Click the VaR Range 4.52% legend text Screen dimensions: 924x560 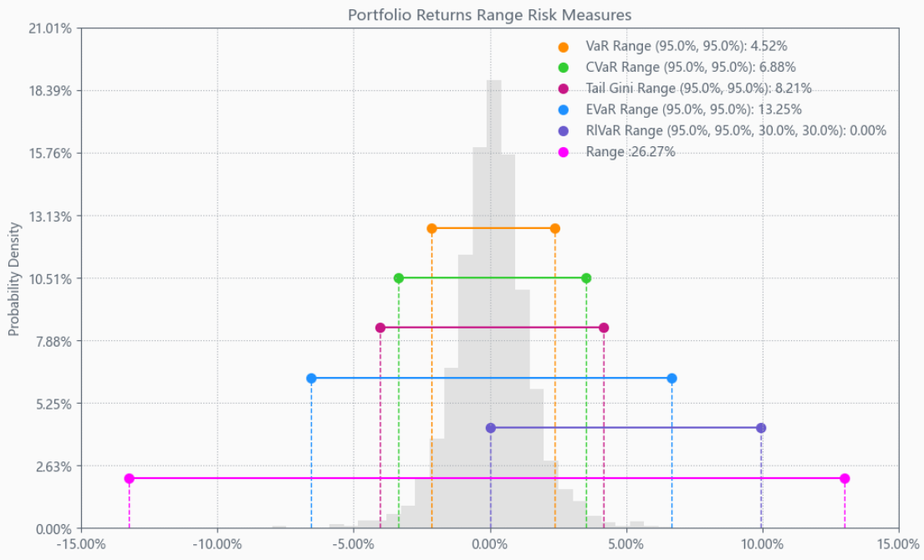click(x=687, y=47)
